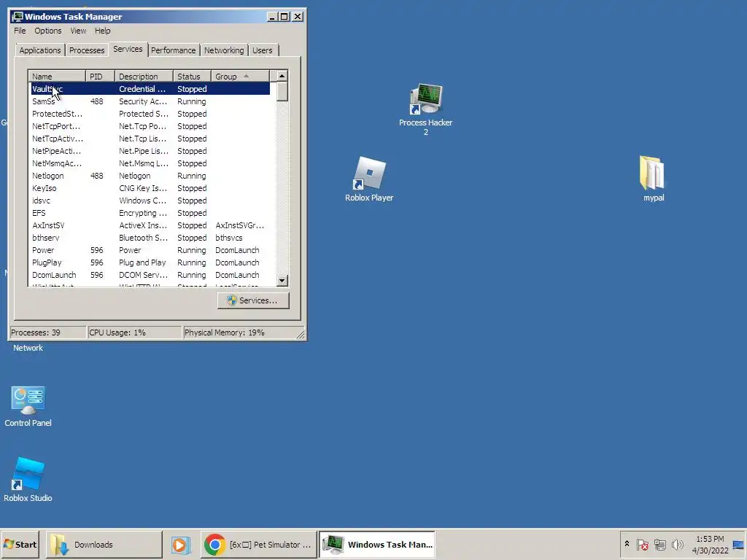
Task: Click the Show Desktop icon in tray corner
Action: coord(739,544)
